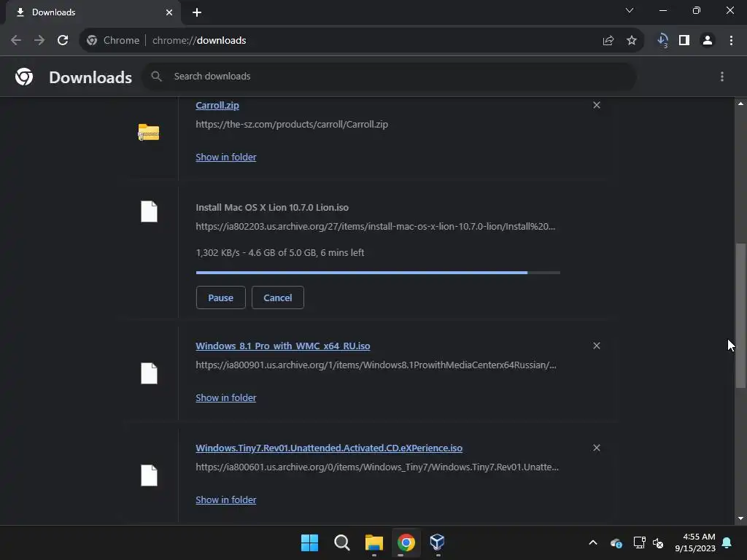Click the Mac OS X Lion file icon
747x560 pixels.
coord(149,211)
